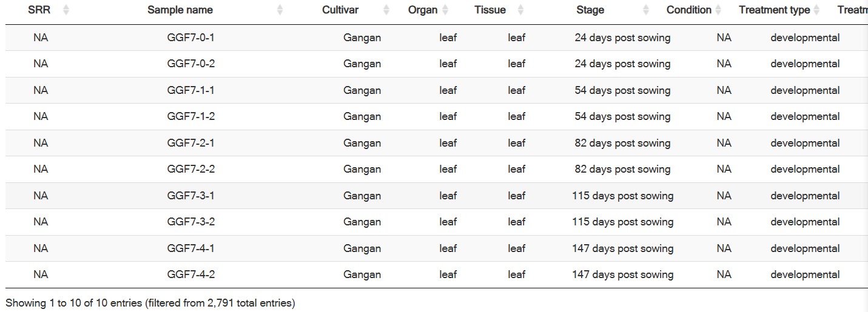
Task: Click Cultivar column sort icon
Action: tap(386, 10)
